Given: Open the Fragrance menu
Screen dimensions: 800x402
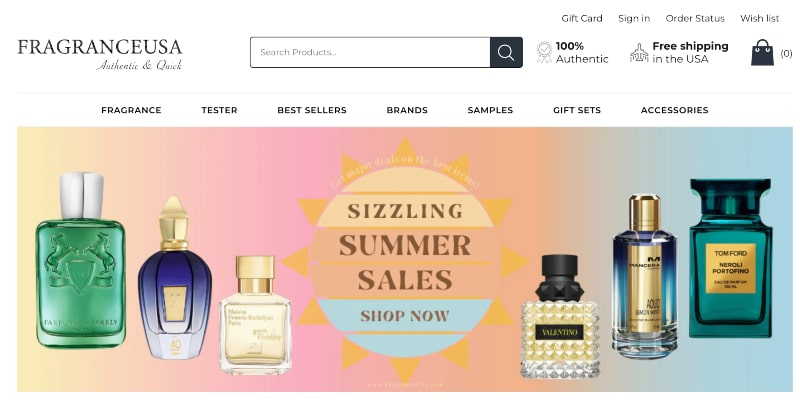Looking at the screenshot, I should [131, 110].
